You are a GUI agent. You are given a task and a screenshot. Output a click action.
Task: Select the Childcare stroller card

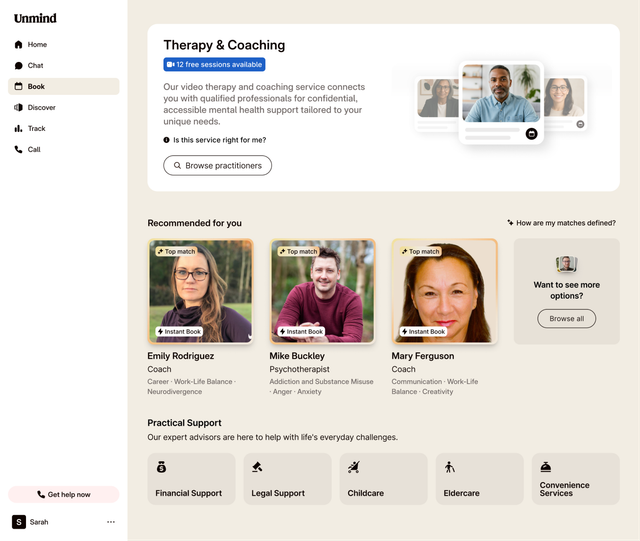[x=383, y=478]
